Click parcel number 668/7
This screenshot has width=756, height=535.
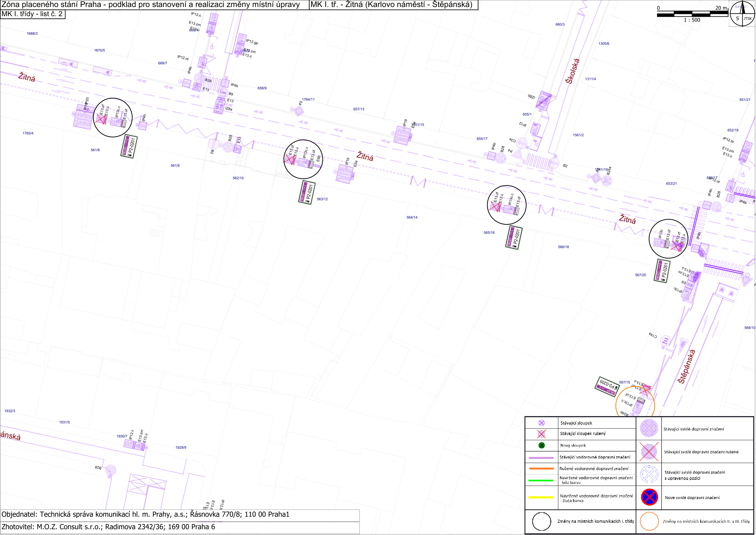[x=162, y=63]
